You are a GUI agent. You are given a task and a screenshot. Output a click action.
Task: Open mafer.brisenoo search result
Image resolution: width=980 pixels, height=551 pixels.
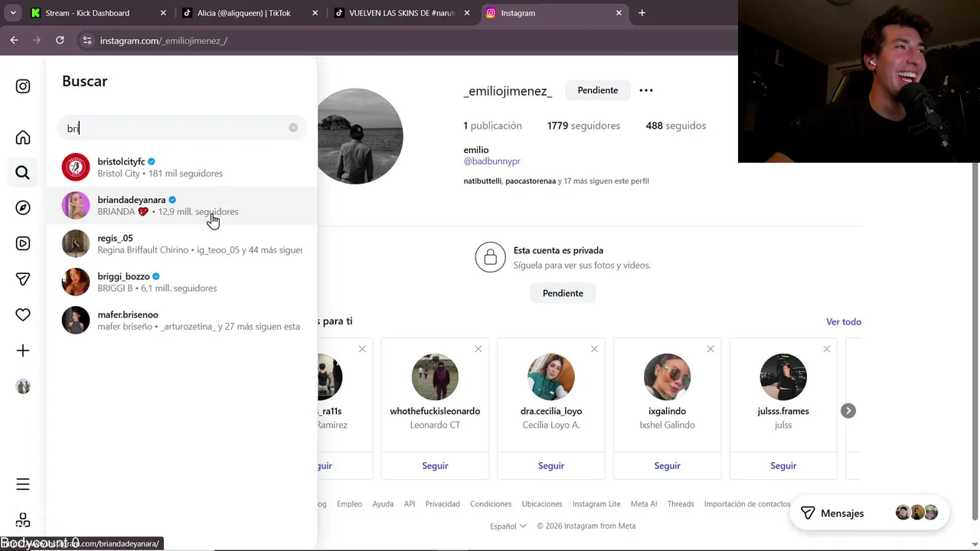181,320
